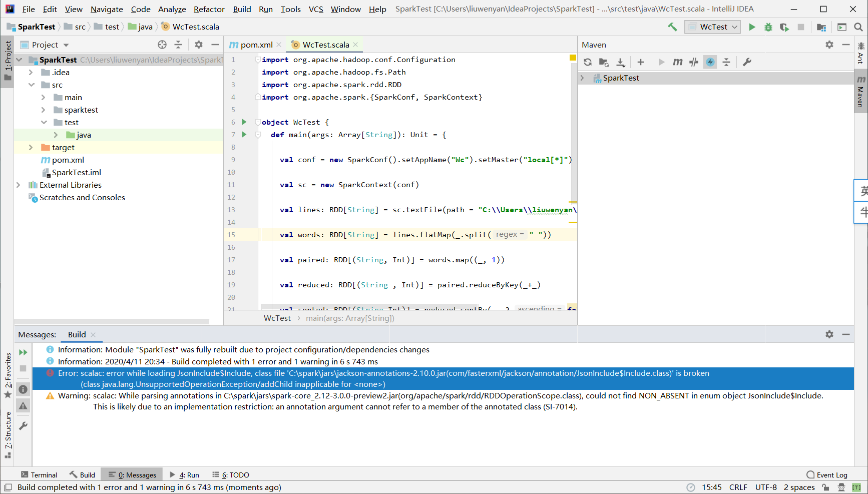Open Maven panel gear options
This screenshot has height=494, width=868.
point(829,45)
